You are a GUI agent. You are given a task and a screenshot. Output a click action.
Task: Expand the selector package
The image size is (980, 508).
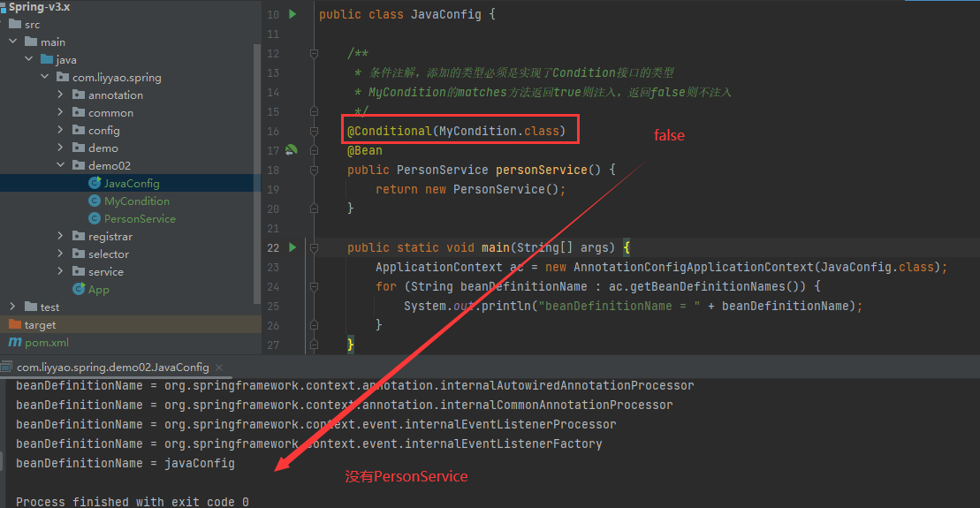pyautogui.click(x=60, y=253)
